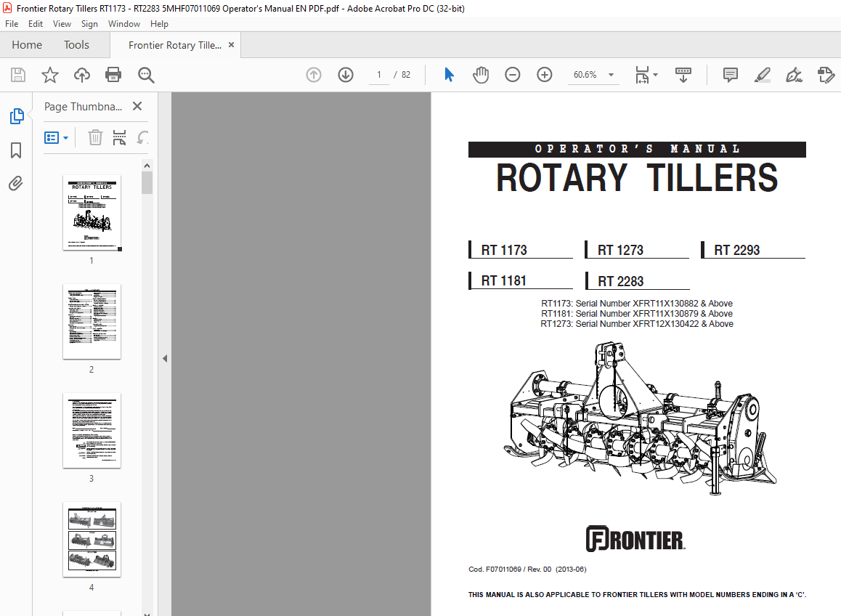This screenshot has height=616, width=841.
Task: Open the Sign document tool
Action: [794, 75]
